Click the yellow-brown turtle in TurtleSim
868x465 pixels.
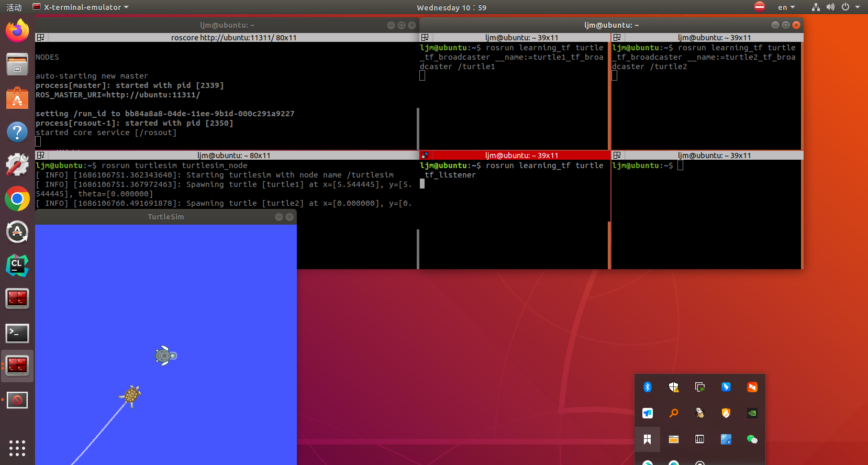click(130, 395)
